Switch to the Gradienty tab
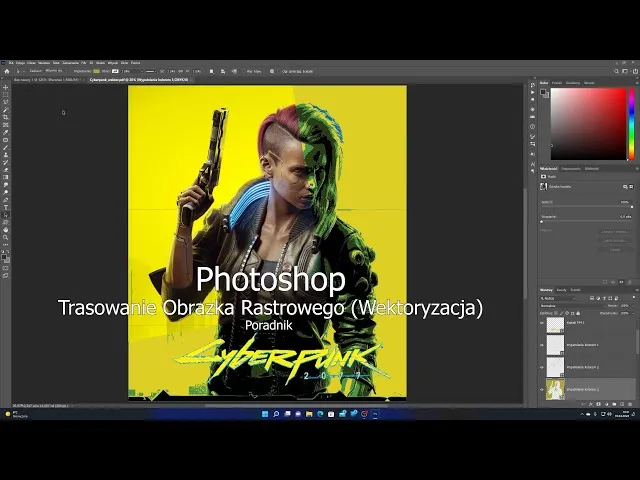The height and width of the screenshot is (480, 640). pos(573,83)
